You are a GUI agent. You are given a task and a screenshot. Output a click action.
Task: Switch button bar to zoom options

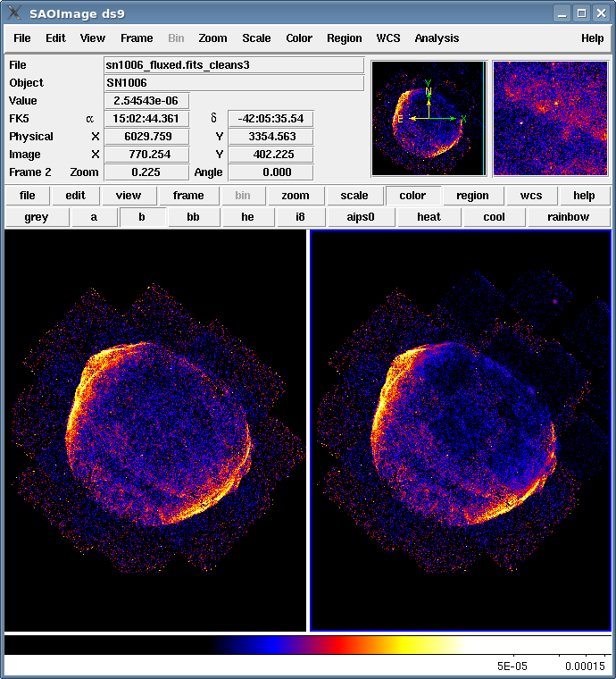pyautogui.click(x=296, y=196)
